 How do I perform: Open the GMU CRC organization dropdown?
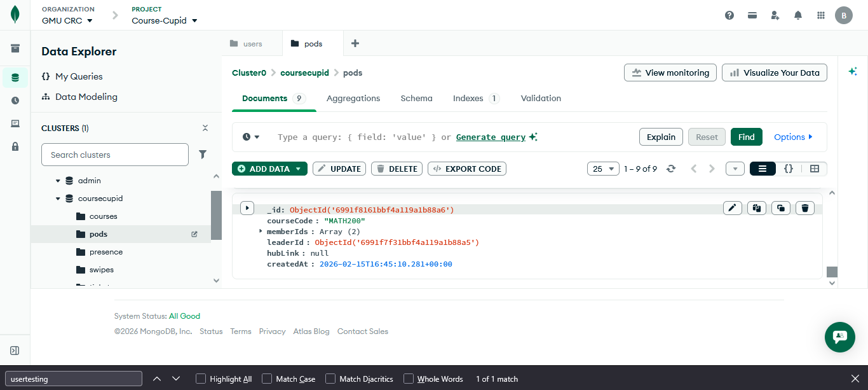coord(67,20)
